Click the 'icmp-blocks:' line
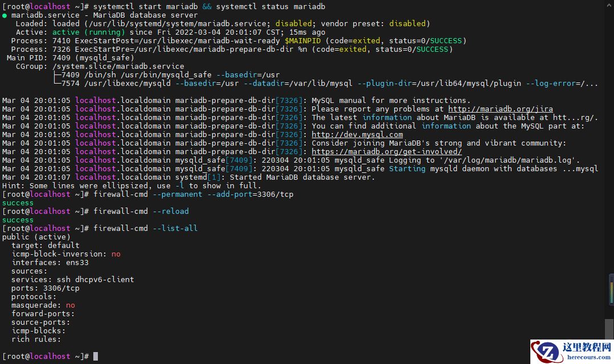The width and height of the screenshot is (614, 364). pyautogui.click(x=38, y=331)
